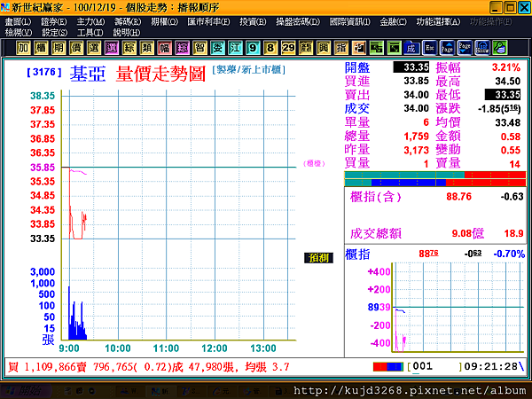Open the 投資(B) menu

pos(253,21)
